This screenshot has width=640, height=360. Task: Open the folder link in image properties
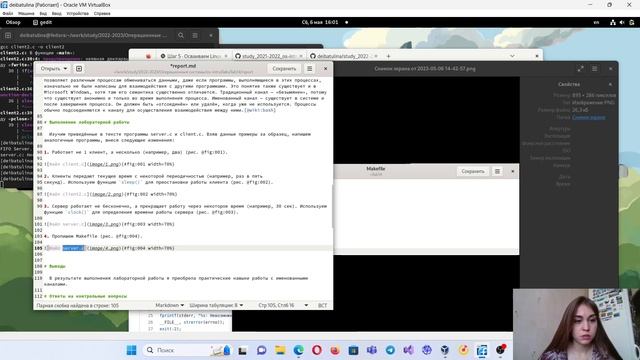point(589,118)
